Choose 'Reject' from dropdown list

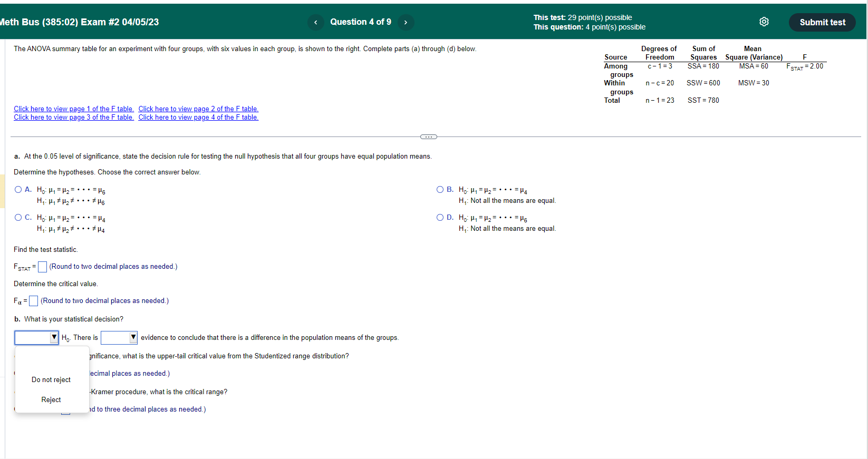[x=51, y=400]
